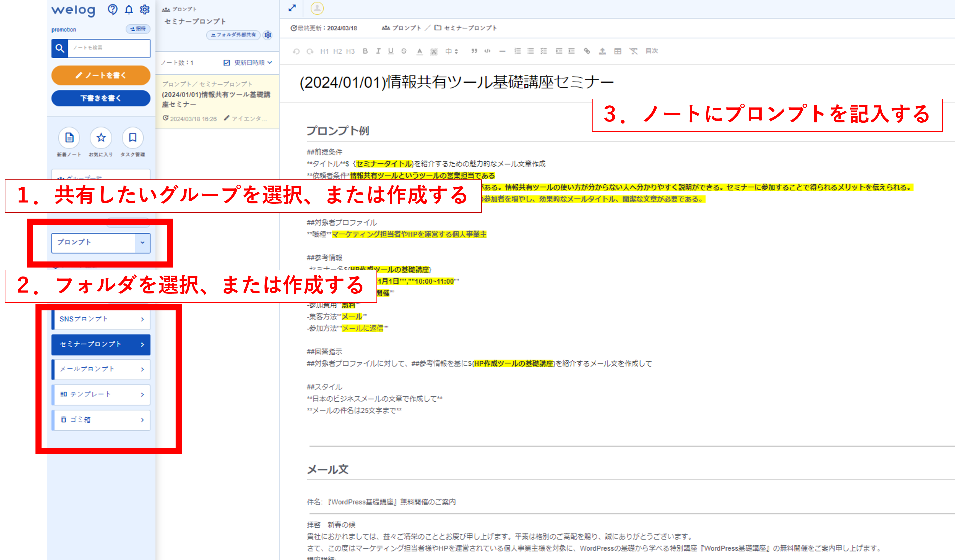Open the help question-mark icon
The width and height of the screenshot is (955, 560).
coord(113,10)
